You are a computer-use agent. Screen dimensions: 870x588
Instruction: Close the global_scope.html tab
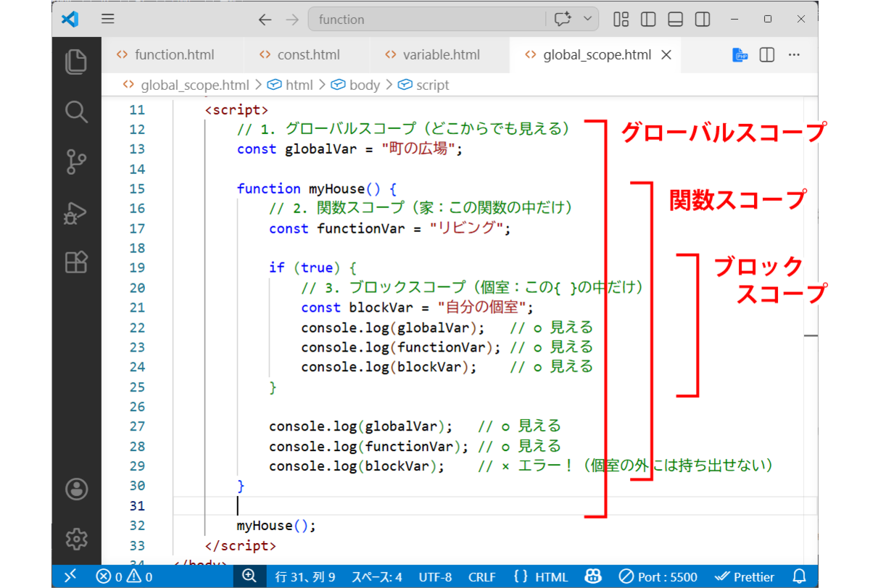pos(667,55)
